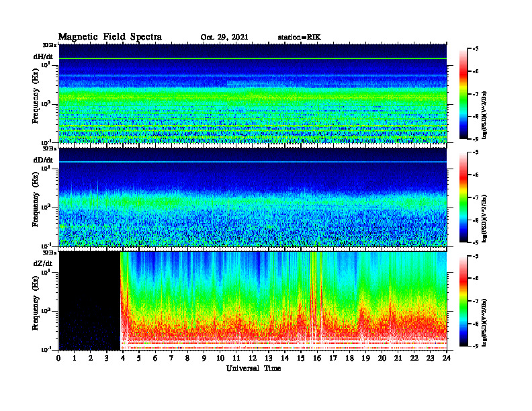Click hour "0" on the time axis
Screen dimensions: 532x411
[58, 359]
